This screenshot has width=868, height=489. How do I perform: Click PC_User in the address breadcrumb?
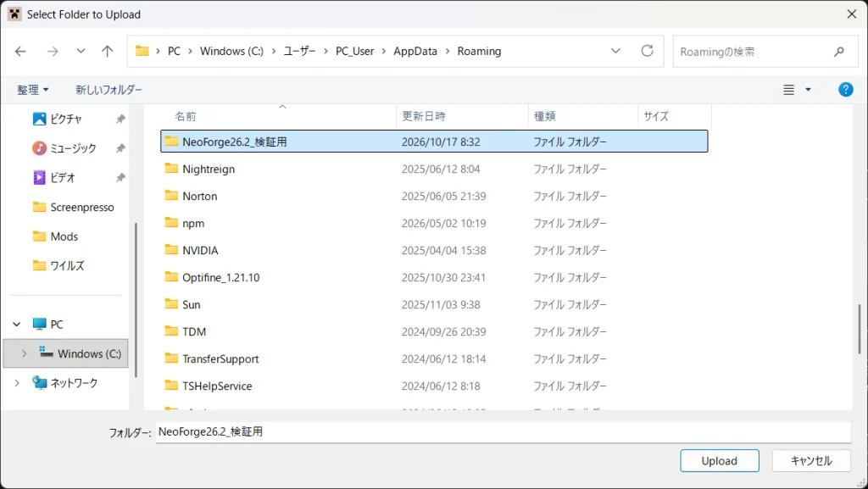coord(355,51)
